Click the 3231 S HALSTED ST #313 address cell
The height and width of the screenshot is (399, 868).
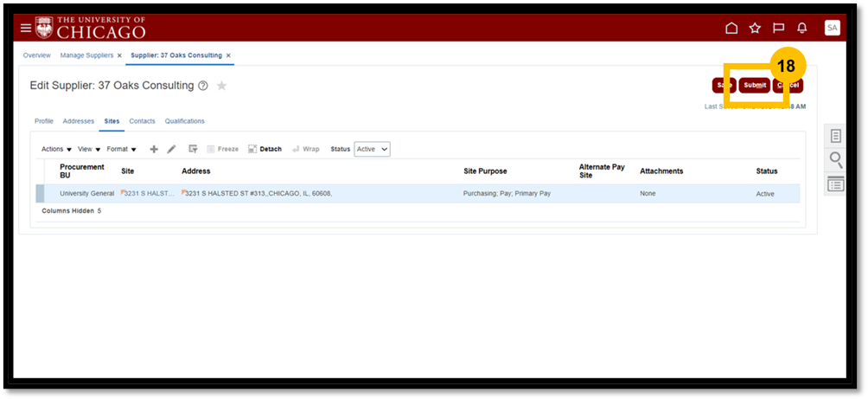point(258,194)
